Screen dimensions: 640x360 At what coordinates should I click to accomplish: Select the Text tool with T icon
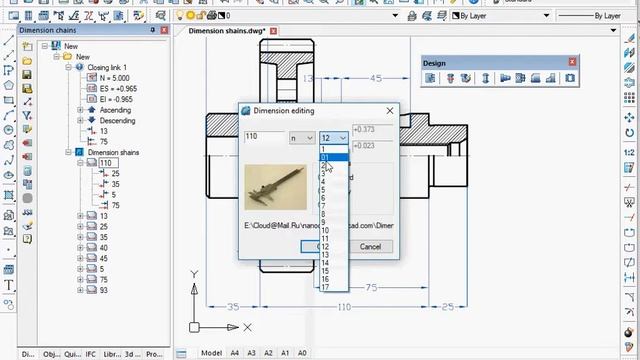click(x=9, y=285)
